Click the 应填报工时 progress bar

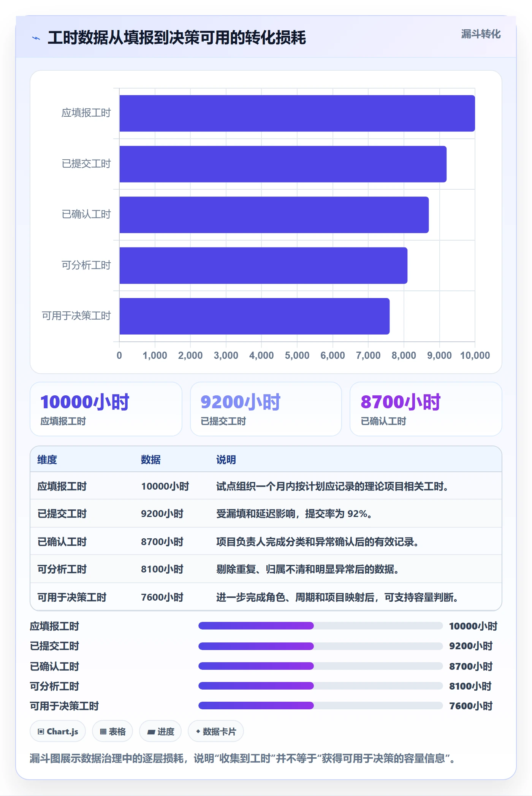point(320,626)
